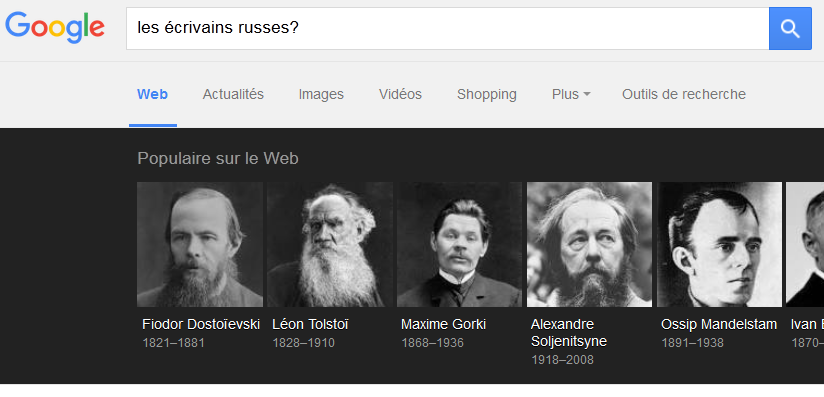Click the blue magnifier search button
The image size is (824, 397).
(790, 28)
